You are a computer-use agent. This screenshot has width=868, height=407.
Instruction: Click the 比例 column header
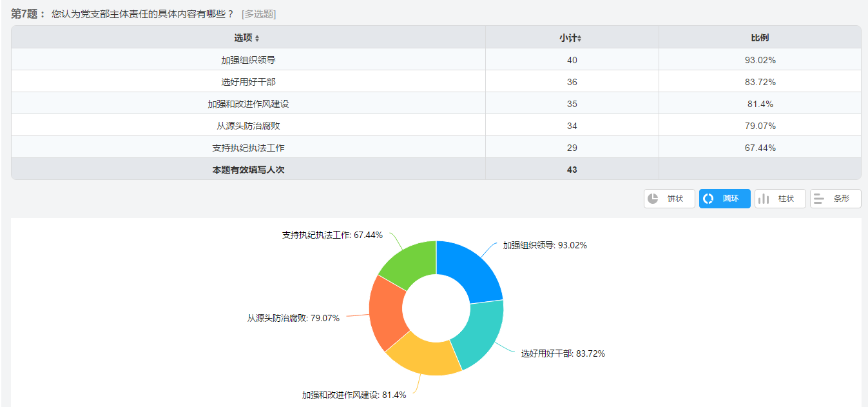click(760, 37)
